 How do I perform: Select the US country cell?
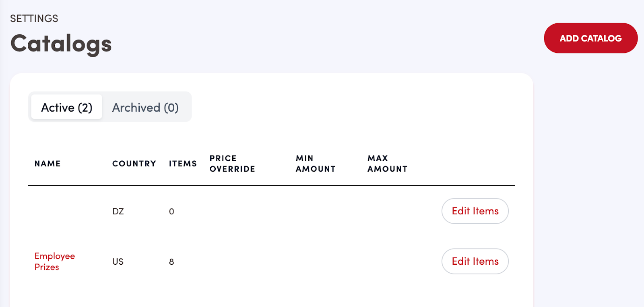tap(118, 262)
